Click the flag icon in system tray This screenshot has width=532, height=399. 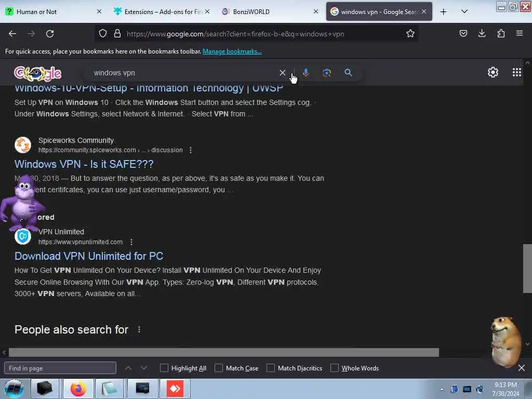pos(454,389)
